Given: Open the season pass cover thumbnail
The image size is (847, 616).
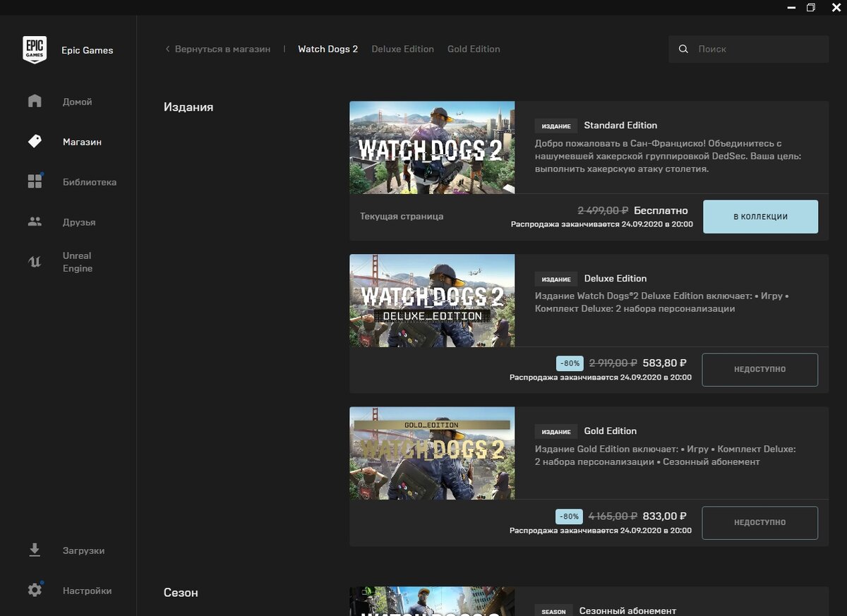Looking at the screenshot, I should tap(432, 601).
